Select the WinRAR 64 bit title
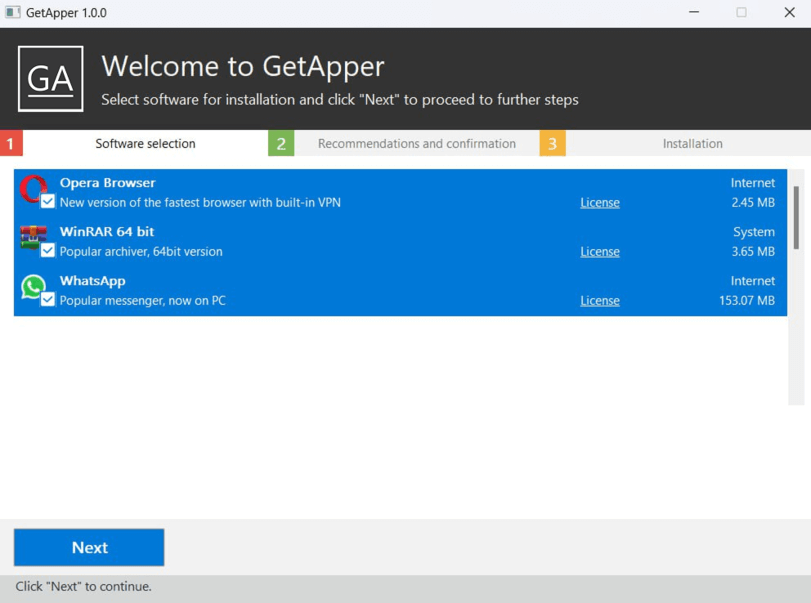Viewport: 811px width, 603px height. click(x=107, y=232)
